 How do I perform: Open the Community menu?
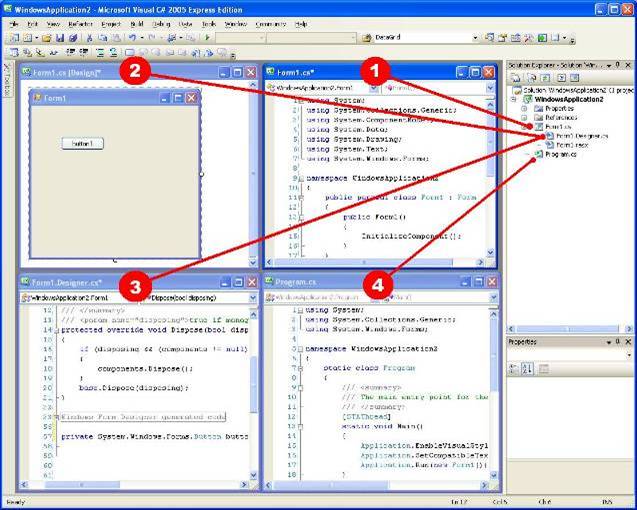[x=271, y=24]
